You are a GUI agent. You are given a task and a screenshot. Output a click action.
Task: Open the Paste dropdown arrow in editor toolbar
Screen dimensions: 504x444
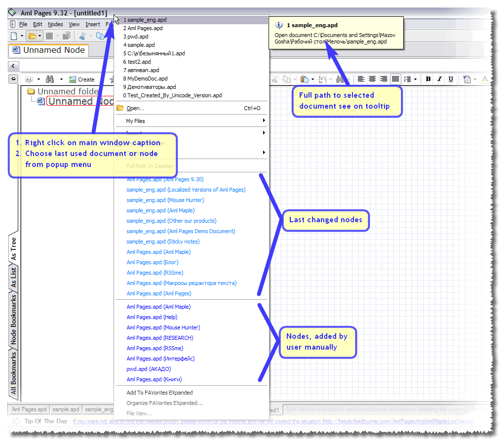312,79
